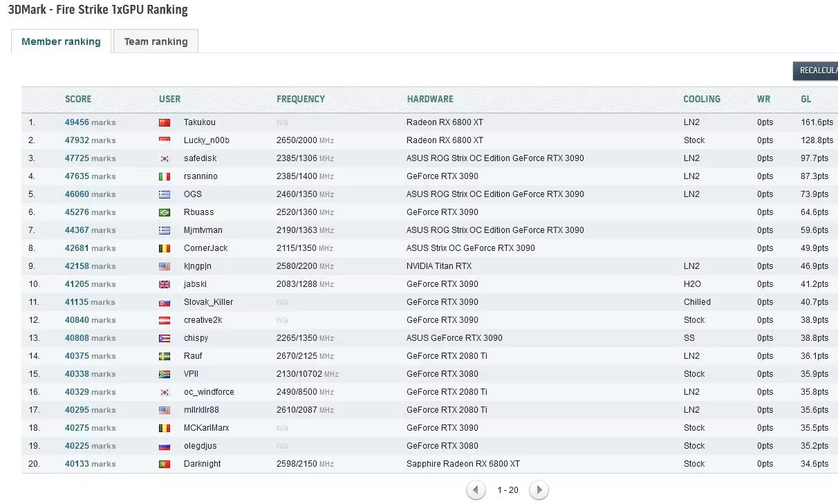Click the HARDWARE column header
Image resolution: width=838 pixels, height=504 pixels.
point(430,99)
